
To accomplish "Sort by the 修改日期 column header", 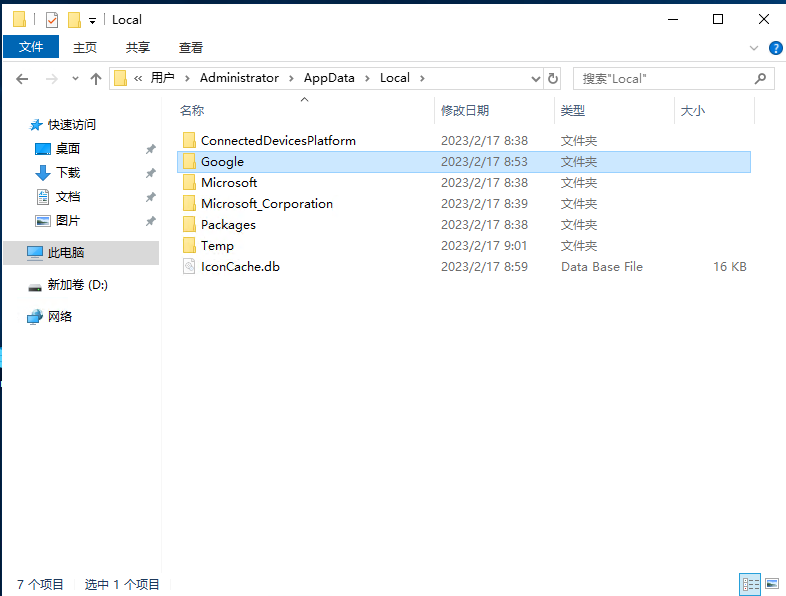I will [x=465, y=111].
